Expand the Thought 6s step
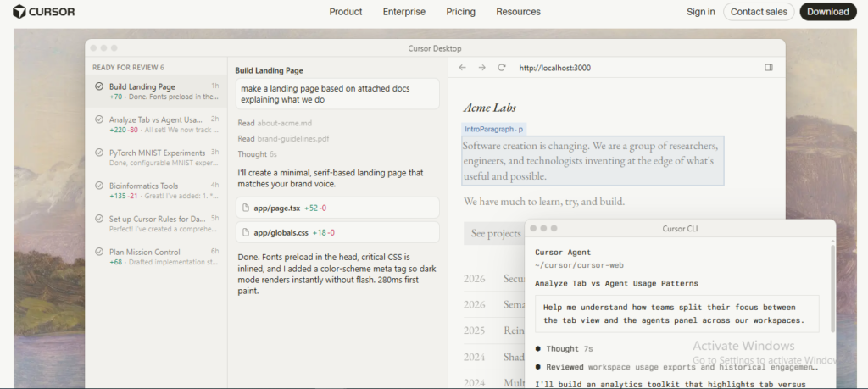This screenshot has width=868, height=389. (258, 154)
